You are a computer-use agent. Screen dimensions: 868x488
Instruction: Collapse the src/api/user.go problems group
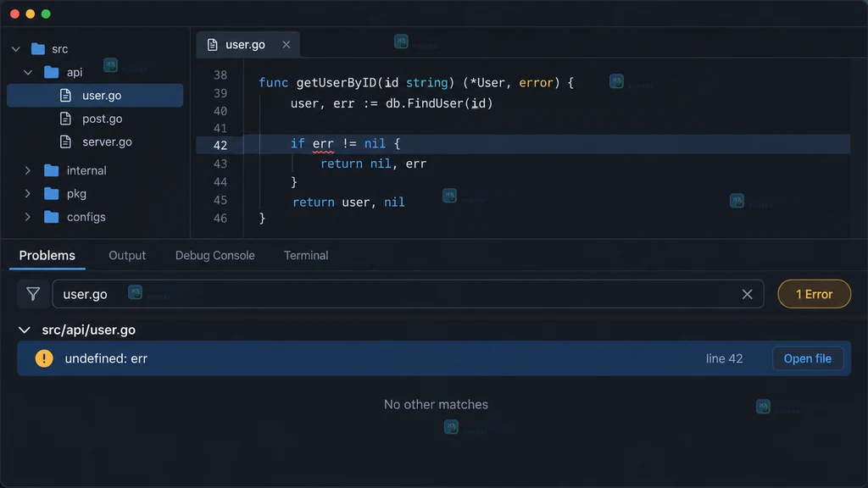[x=25, y=330]
